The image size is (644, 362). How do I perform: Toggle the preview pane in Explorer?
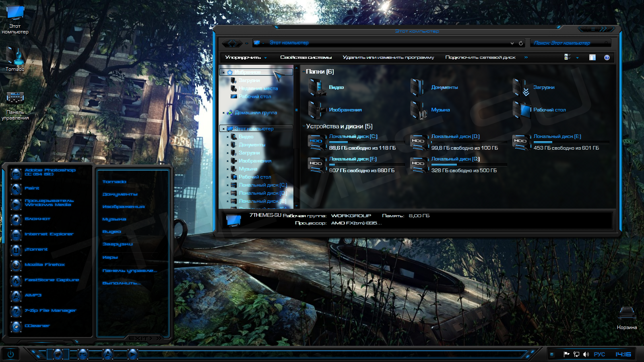click(x=592, y=58)
